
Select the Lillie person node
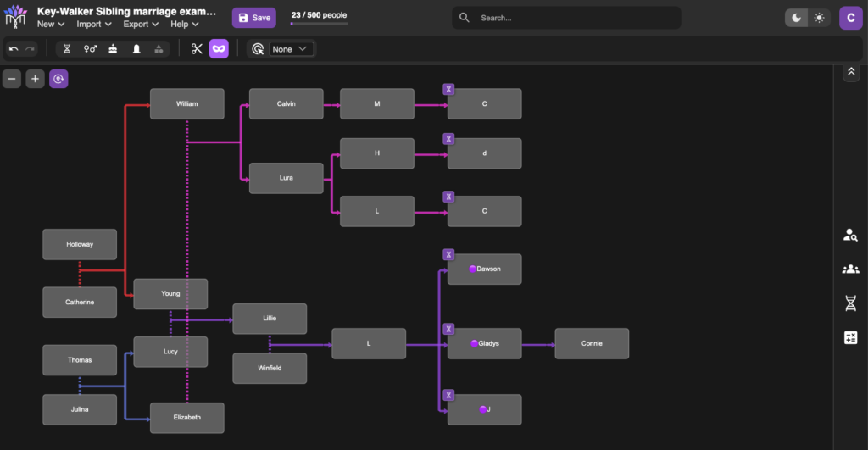270,319
